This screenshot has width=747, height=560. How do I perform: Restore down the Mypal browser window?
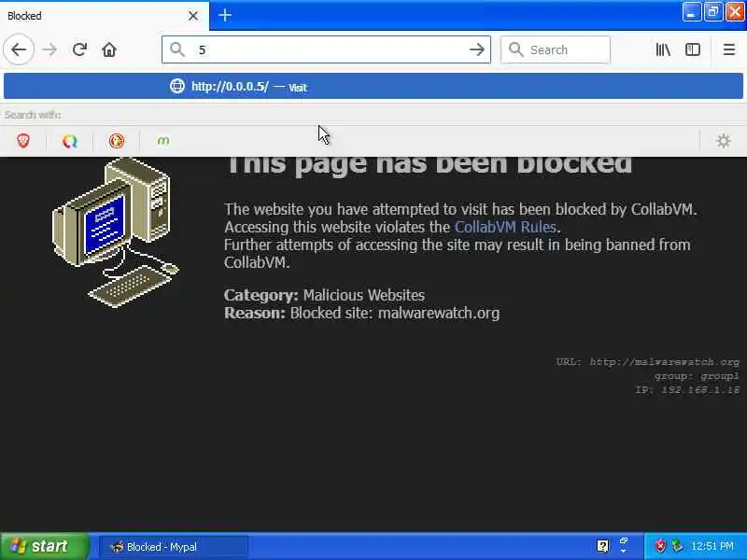[713, 12]
